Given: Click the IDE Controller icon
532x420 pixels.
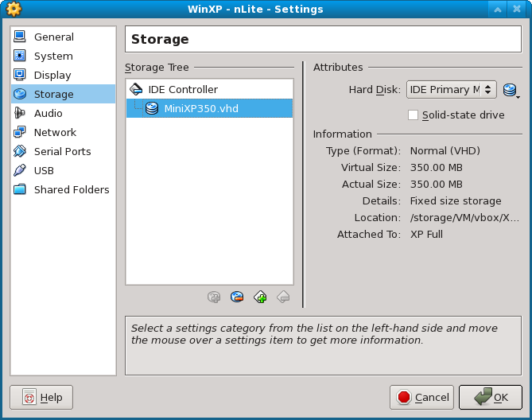Looking at the screenshot, I should [136, 89].
